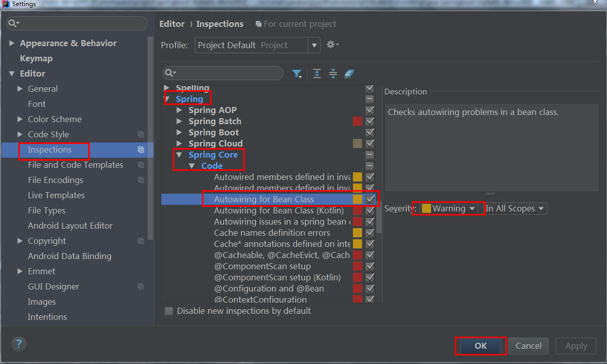Toggle Cache names definition errors checkbox
The height and width of the screenshot is (364, 607).
pos(370,233)
